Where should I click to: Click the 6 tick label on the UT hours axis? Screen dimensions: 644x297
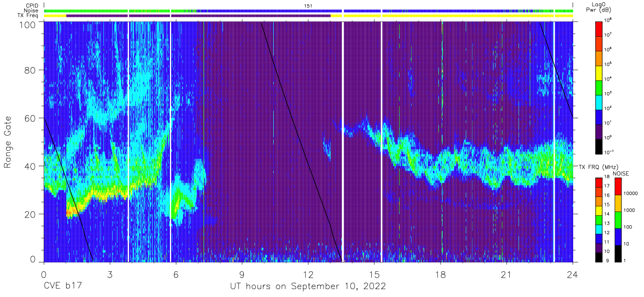point(176,274)
